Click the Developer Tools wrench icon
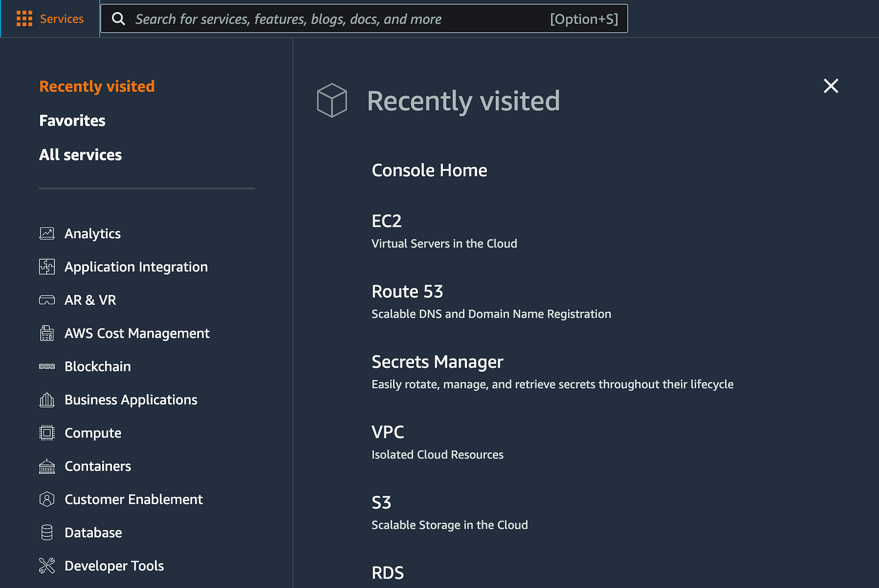Viewport: 879px width, 588px height. pyautogui.click(x=47, y=566)
